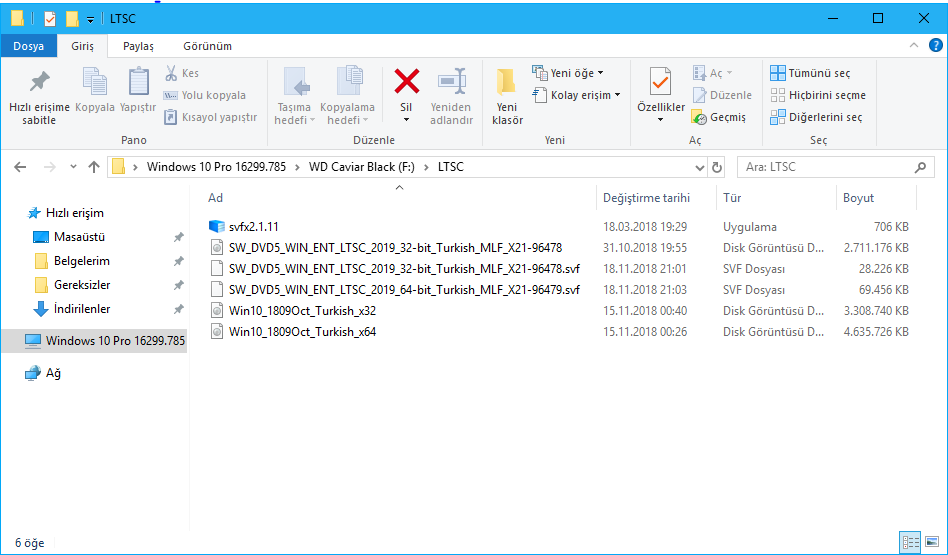948x555 pixels.
Task: Select Windows 10 Pro 16299.785 in sidebar
Action: pyautogui.click(x=94, y=341)
